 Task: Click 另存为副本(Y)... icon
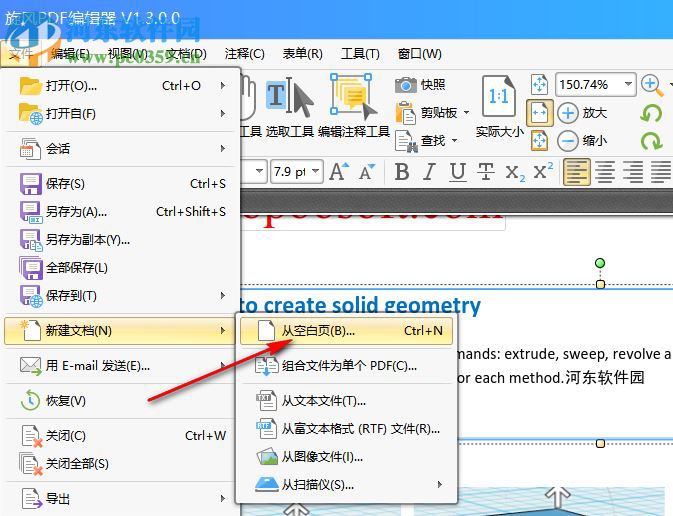pos(31,240)
